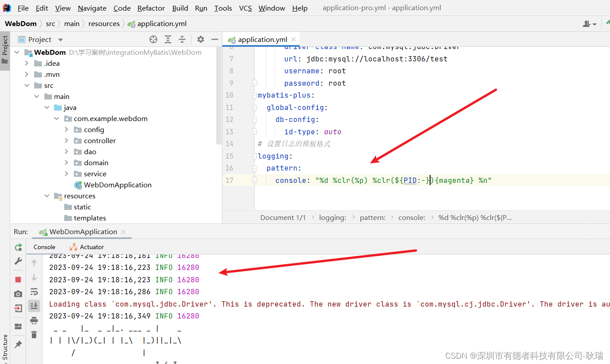Viewport: 610px width, 364px height.
Task: Close the WebDomApplication run tab
Action: tap(123, 232)
